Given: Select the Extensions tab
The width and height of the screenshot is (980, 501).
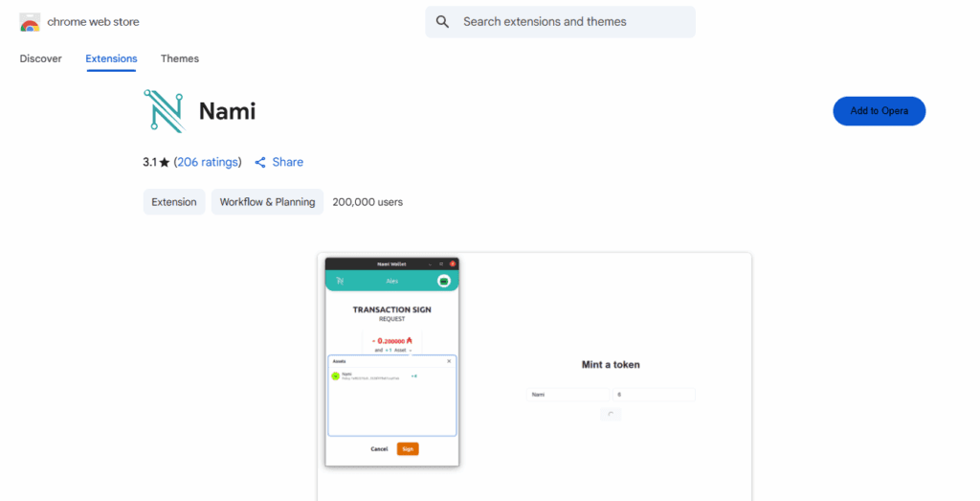Looking at the screenshot, I should click(x=111, y=58).
